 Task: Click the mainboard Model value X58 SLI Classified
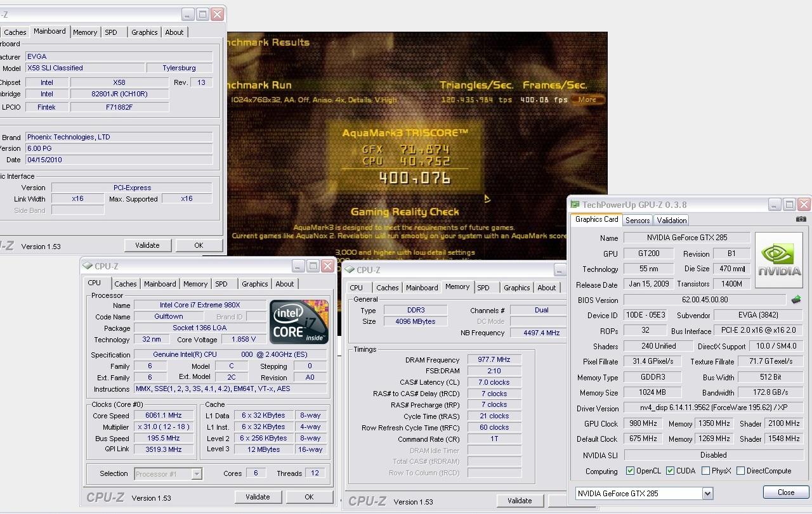pyautogui.click(x=84, y=68)
